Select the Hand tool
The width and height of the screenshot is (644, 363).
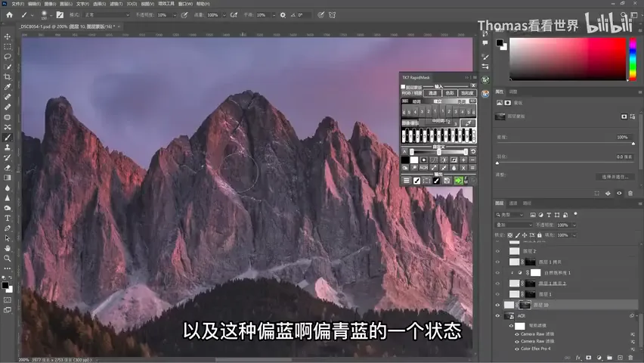coord(8,248)
